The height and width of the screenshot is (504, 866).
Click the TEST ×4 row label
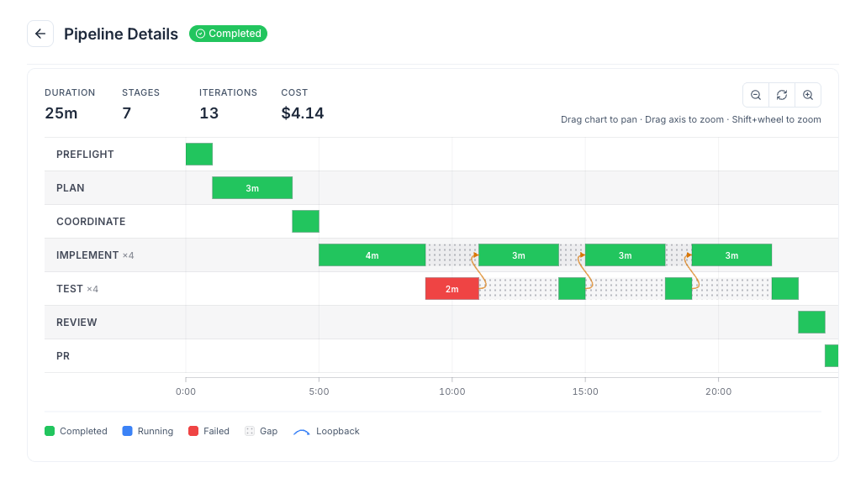[77, 289]
